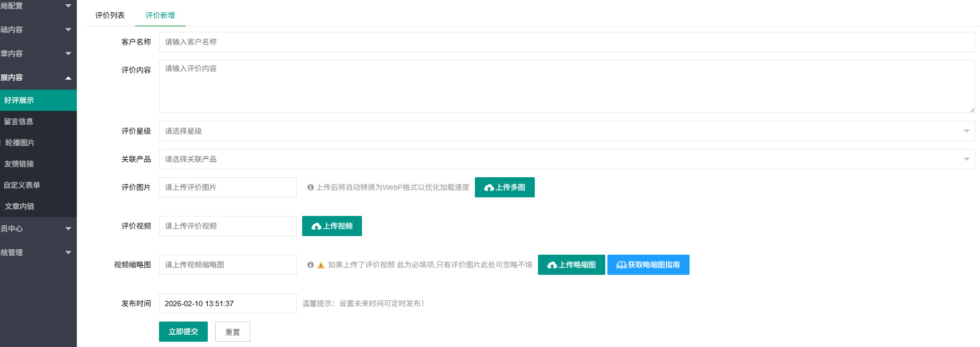Go to 轮播图片 in the sidebar
The height and width of the screenshot is (347, 980).
coord(20,143)
